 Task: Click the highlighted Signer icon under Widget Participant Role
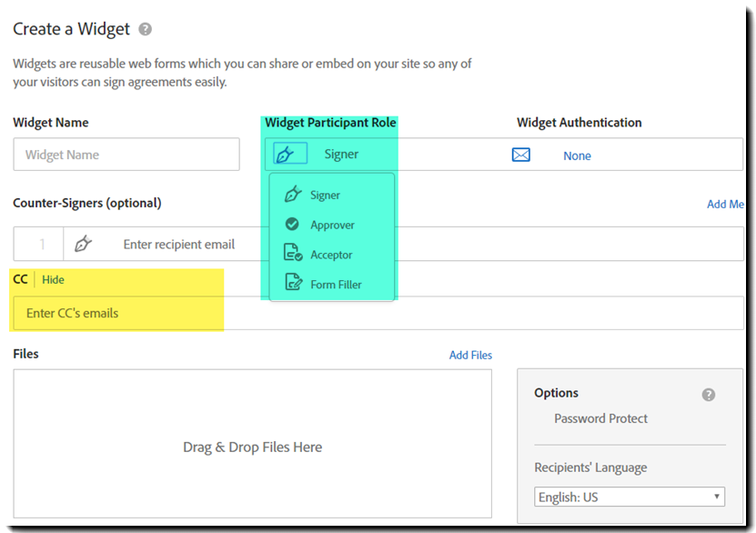pyautogui.click(x=289, y=154)
